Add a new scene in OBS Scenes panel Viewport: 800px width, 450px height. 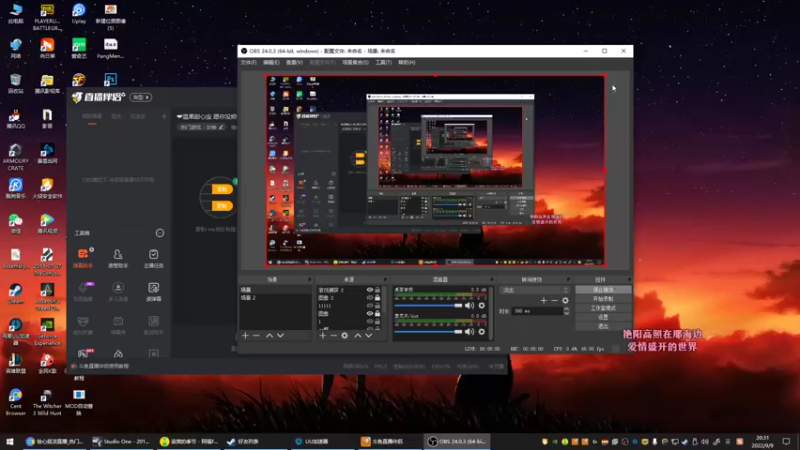(x=245, y=335)
